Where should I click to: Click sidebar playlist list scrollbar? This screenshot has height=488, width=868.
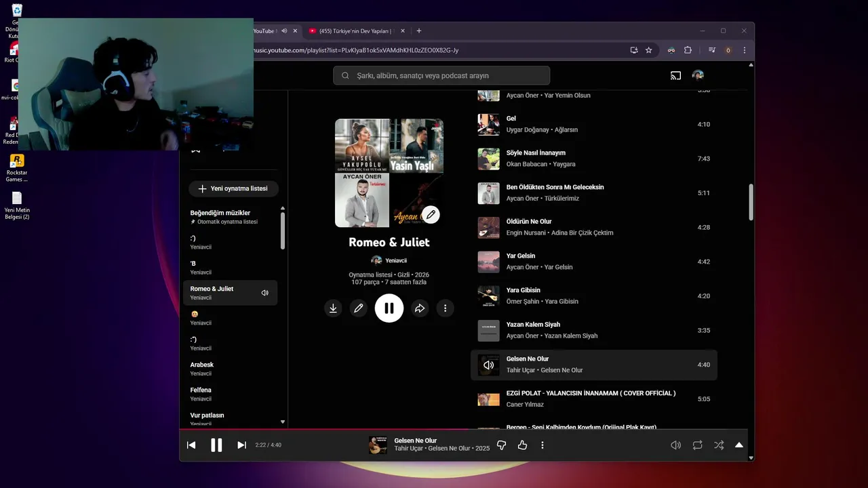[x=283, y=230]
